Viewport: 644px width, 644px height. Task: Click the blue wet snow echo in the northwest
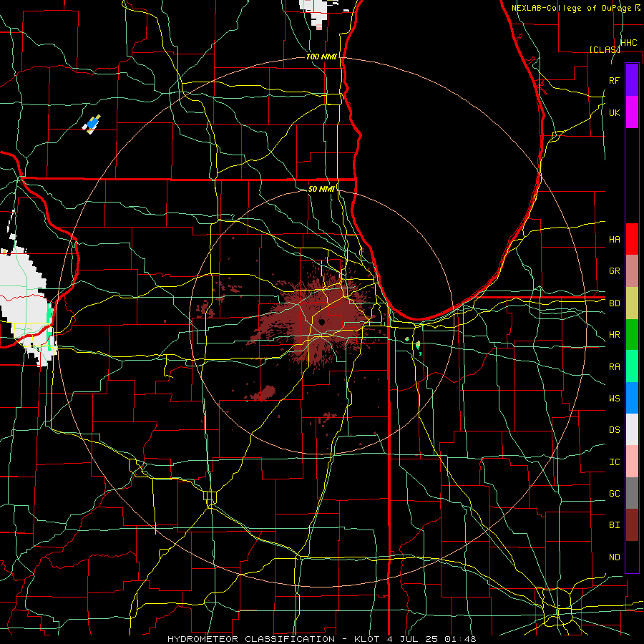pyautogui.click(x=92, y=123)
